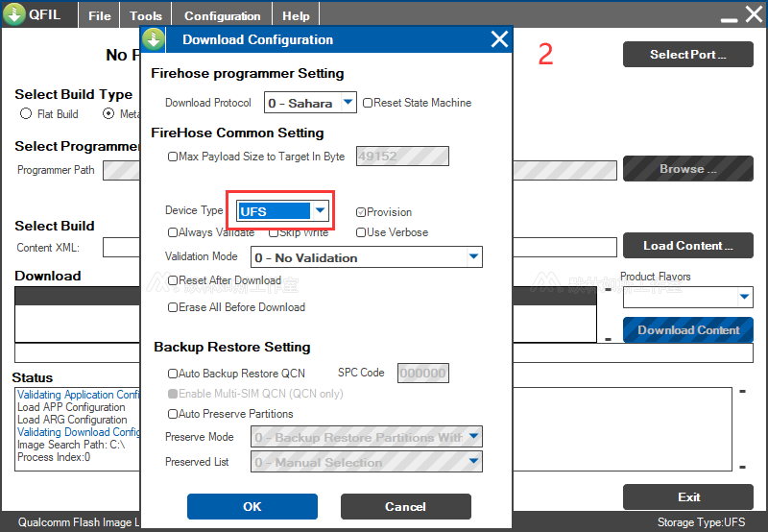Close the QFIL main window
The height and width of the screenshot is (532, 768).
(x=755, y=14)
